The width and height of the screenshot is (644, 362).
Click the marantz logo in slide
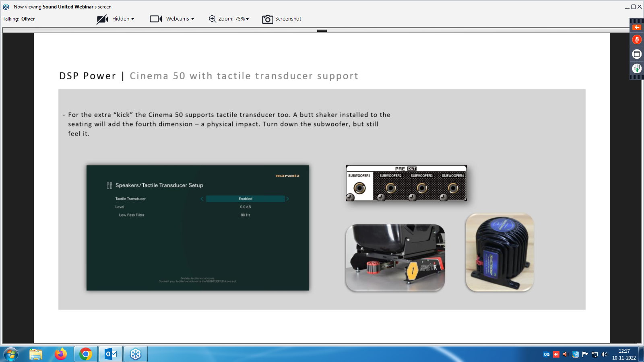tap(287, 176)
